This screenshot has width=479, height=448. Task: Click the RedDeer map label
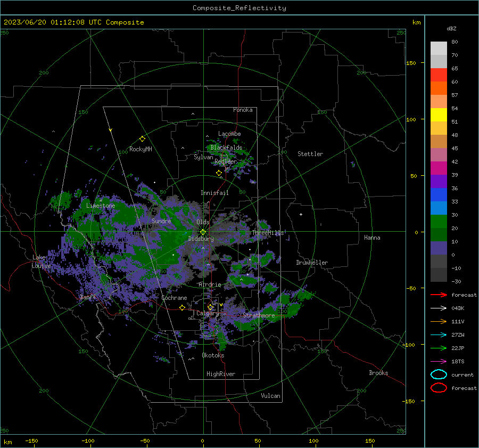226,161
